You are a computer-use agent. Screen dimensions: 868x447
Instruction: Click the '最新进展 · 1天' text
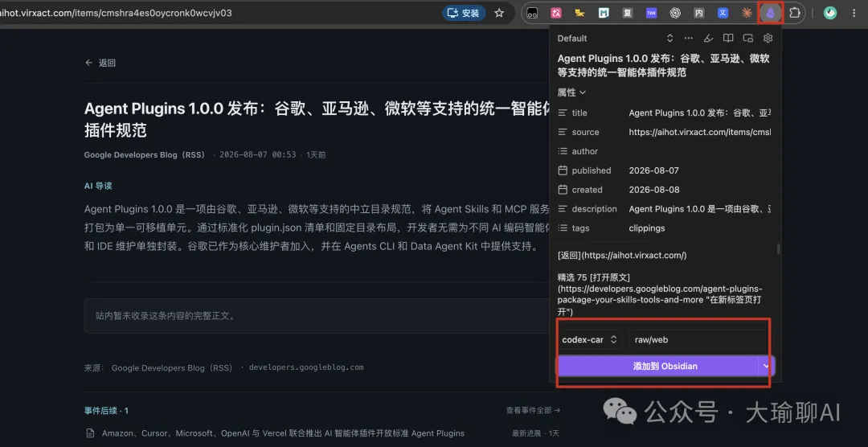click(536, 433)
